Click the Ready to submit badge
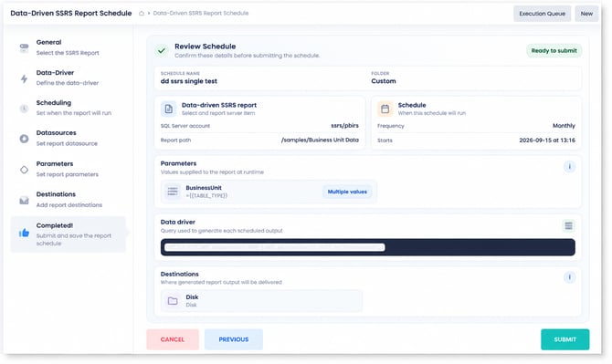612x364 pixels. pos(554,51)
